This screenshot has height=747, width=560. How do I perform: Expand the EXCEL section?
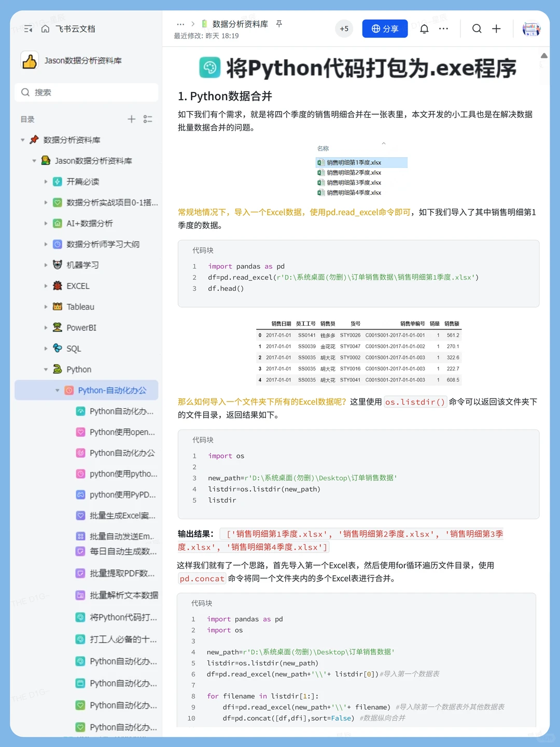tap(47, 286)
